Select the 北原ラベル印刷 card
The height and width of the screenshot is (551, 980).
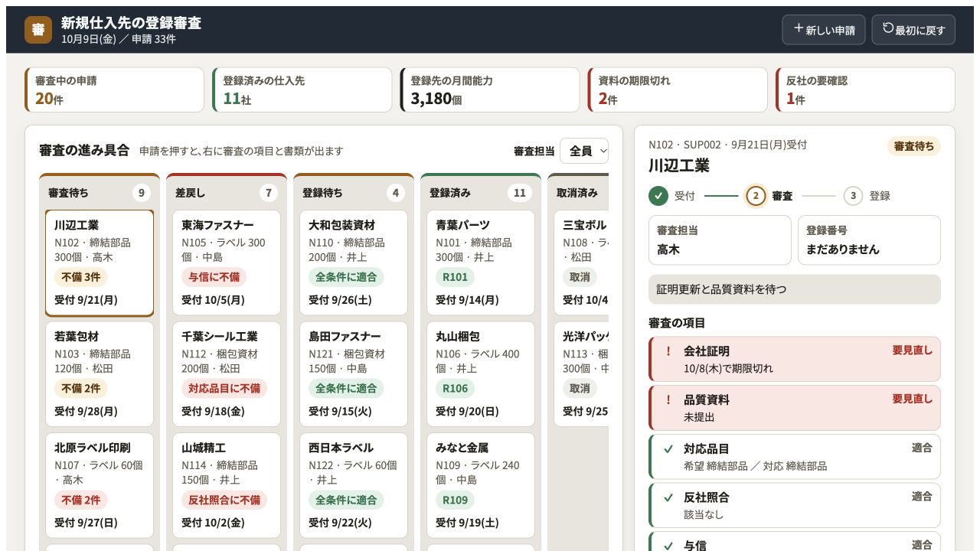pos(100,486)
